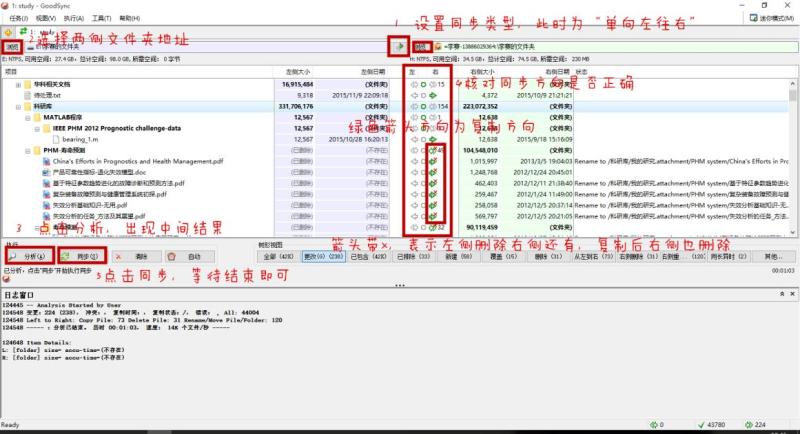
Task: Expand the 华科相关文档 folder node
Action: 18,85
